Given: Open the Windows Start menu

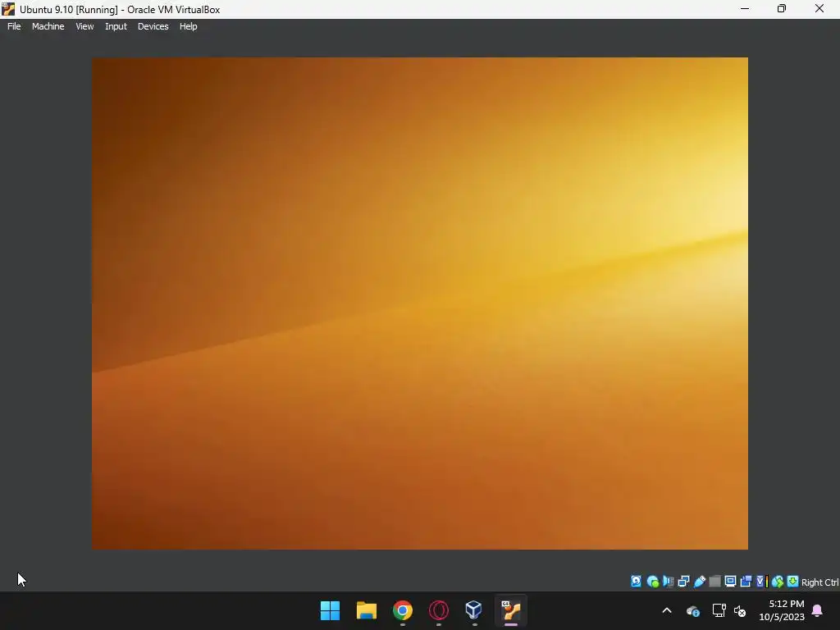Looking at the screenshot, I should (x=330, y=610).
